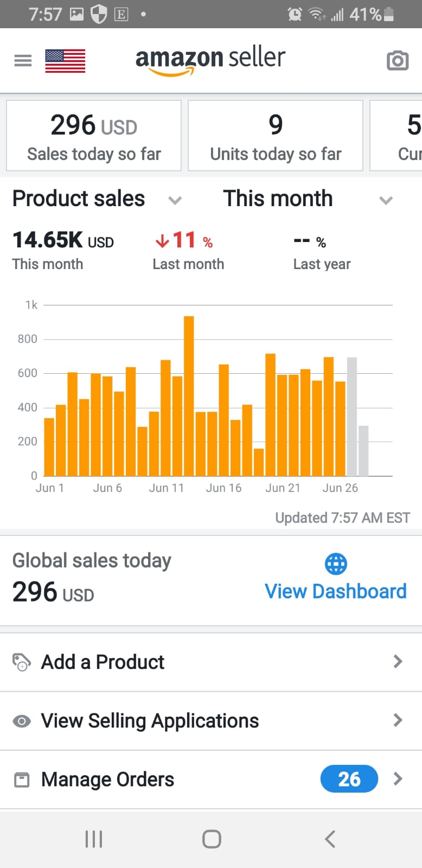Open Add a Product chevron arrow
Screen dimensions: 422x868
398,661
